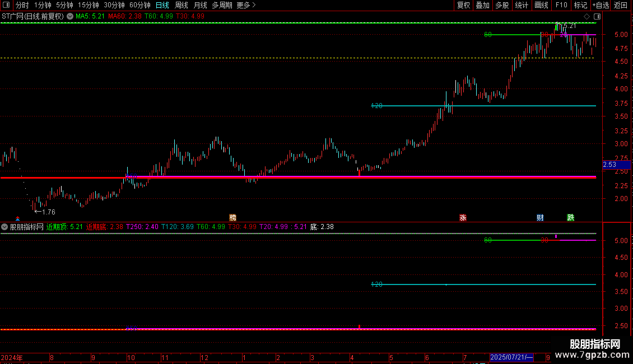Click the MA60: 2.38 indicator value

point(125,17)
